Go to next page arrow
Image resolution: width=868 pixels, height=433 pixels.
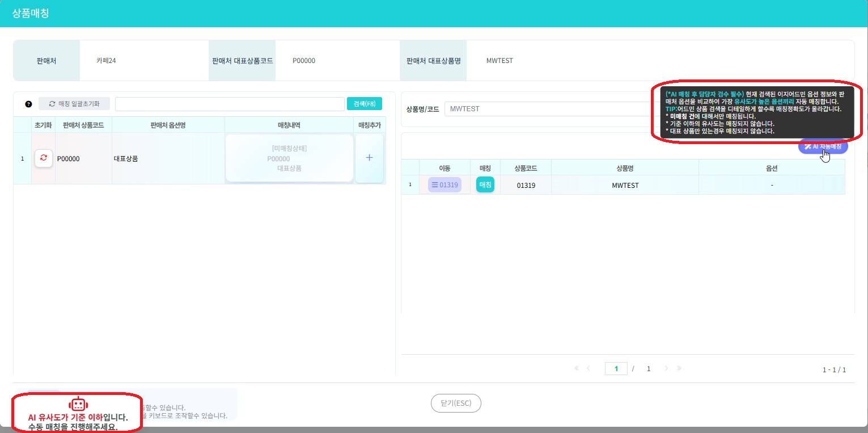click(666, 368)
